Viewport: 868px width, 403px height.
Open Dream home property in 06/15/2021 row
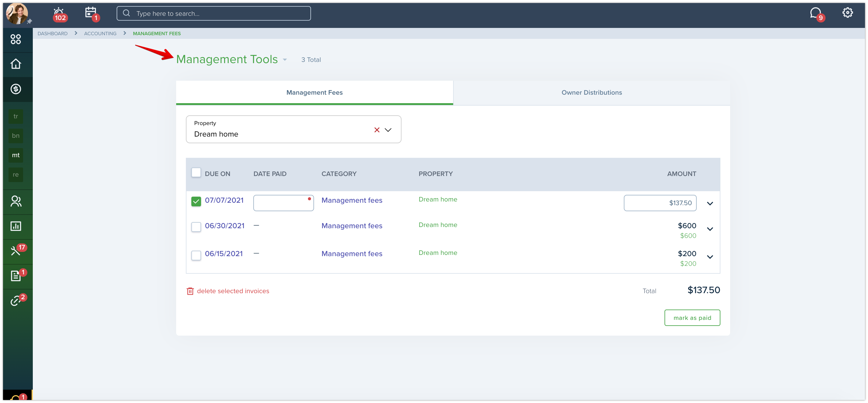coord(438,253)
